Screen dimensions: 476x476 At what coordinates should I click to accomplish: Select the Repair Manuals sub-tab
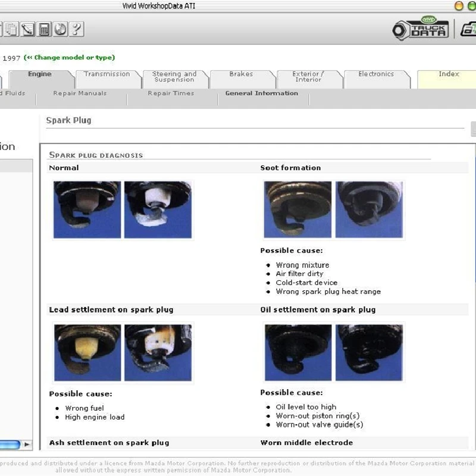pyautogui.click(x=80, y=93)
